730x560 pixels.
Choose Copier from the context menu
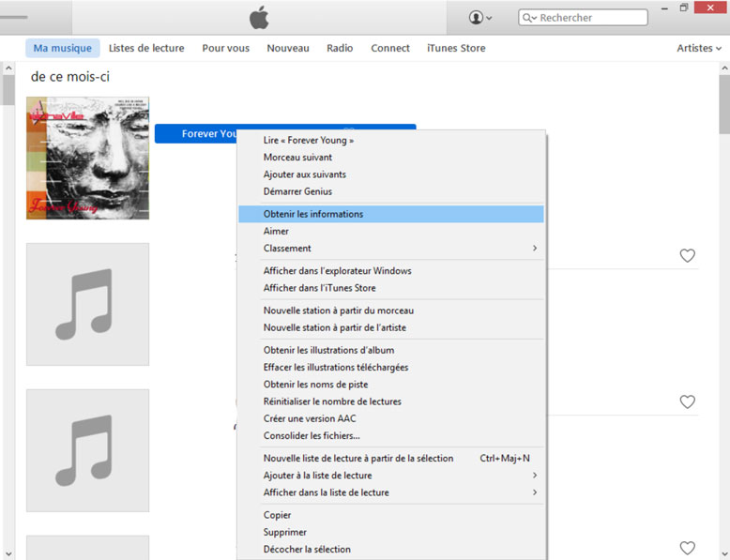point(391,515)
